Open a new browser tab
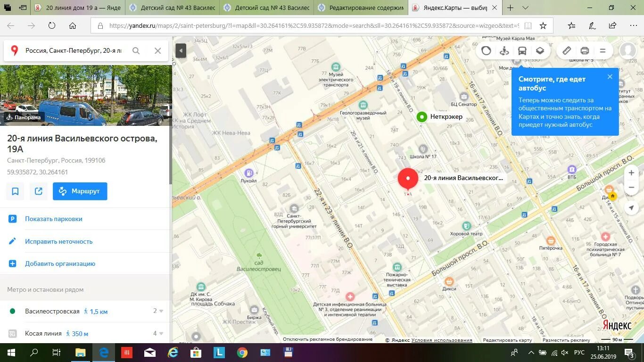This screenshot has width=644, height=362. [x=511, y=8]
